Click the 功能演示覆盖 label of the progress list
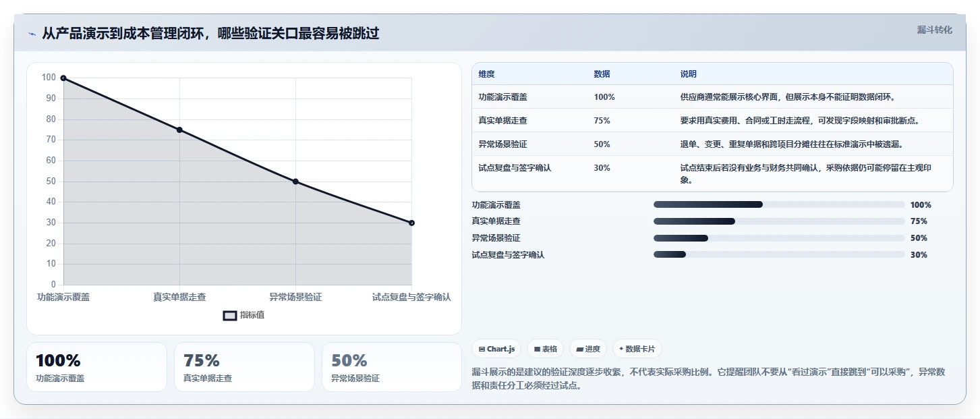Viewport: 980px width, 419px height. (x=496, y=204)
